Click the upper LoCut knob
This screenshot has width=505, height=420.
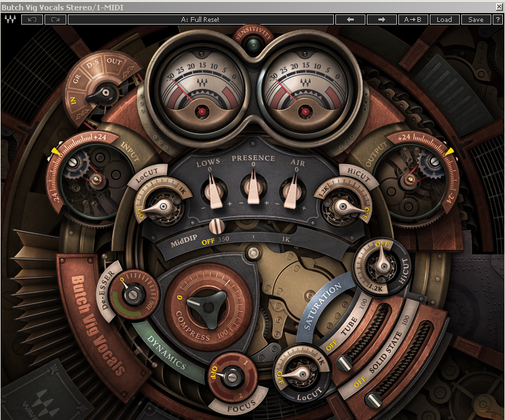164,207
